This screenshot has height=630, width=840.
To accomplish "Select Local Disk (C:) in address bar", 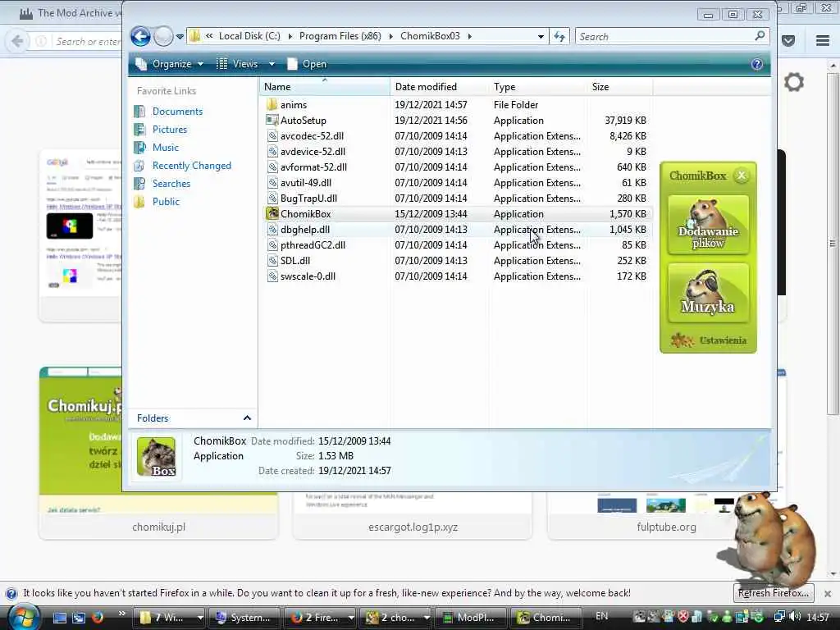I will point(249,36).
